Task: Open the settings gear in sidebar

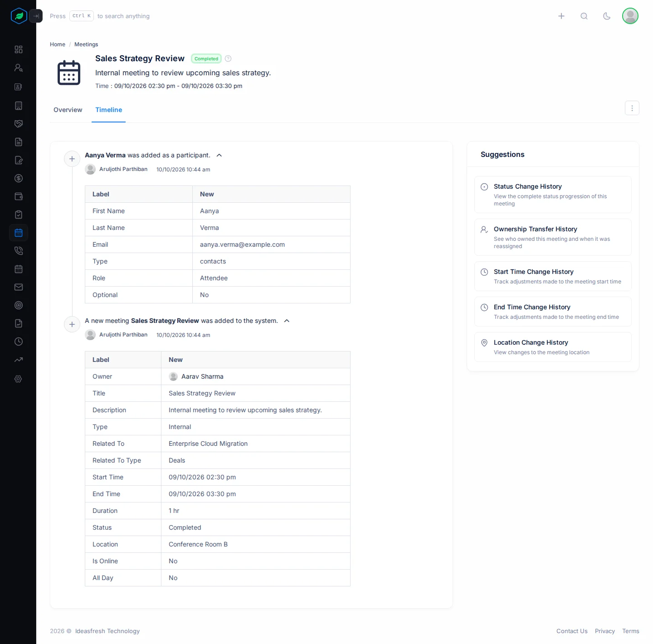Action: (x=19, y=379)
